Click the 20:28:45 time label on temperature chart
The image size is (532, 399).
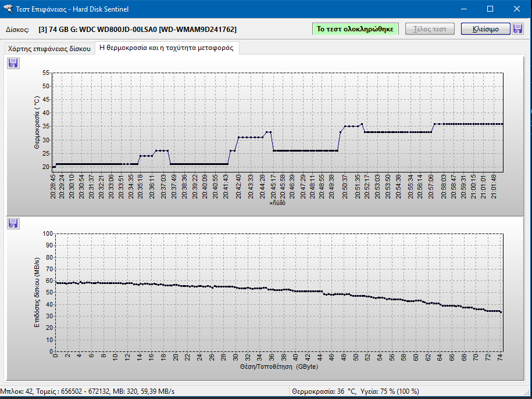53,186
